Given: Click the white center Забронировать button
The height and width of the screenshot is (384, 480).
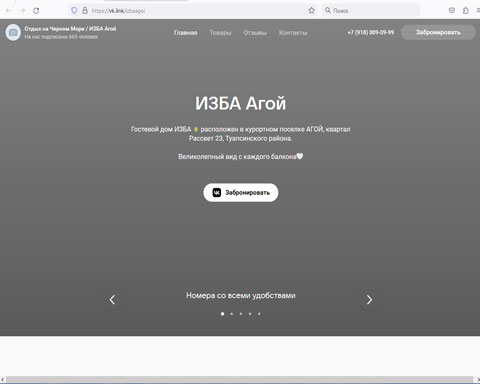Looking at the screenshot, I should (x=241, y=192).
